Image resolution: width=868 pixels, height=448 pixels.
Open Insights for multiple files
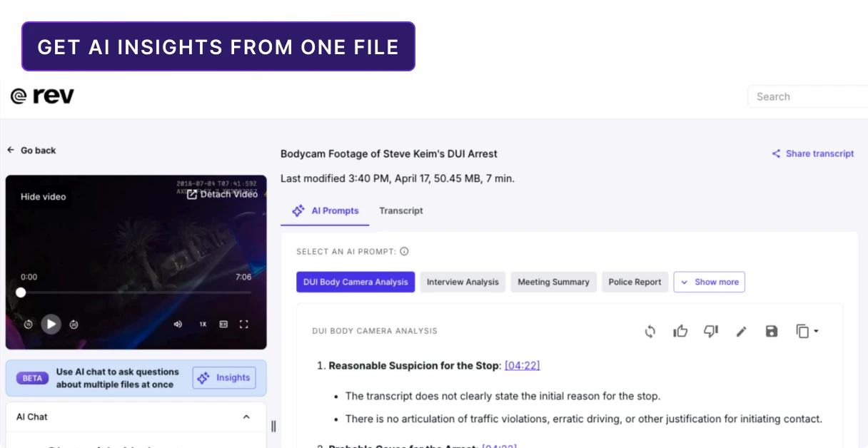224,378
